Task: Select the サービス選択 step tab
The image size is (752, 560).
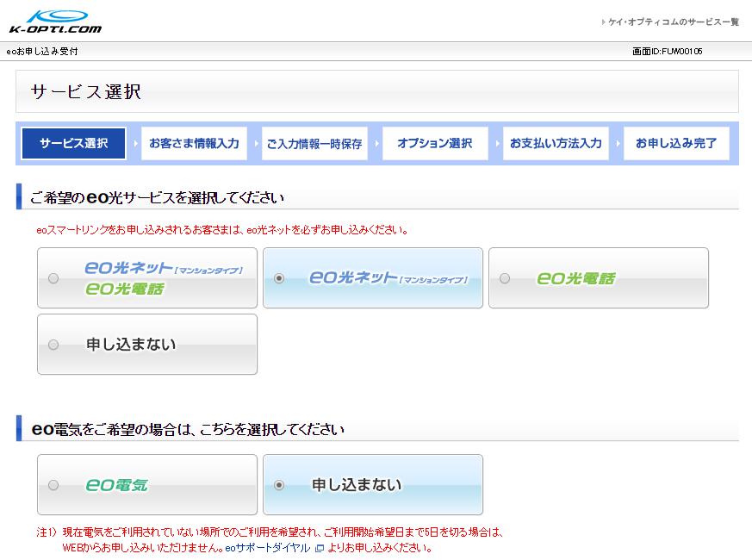Action: click(x=73, y=143)
